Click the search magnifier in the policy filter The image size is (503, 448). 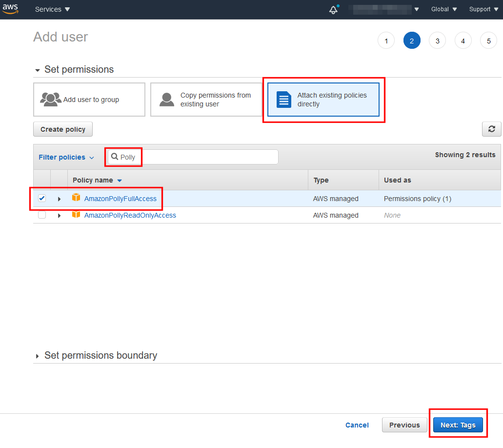click(115, 157)
